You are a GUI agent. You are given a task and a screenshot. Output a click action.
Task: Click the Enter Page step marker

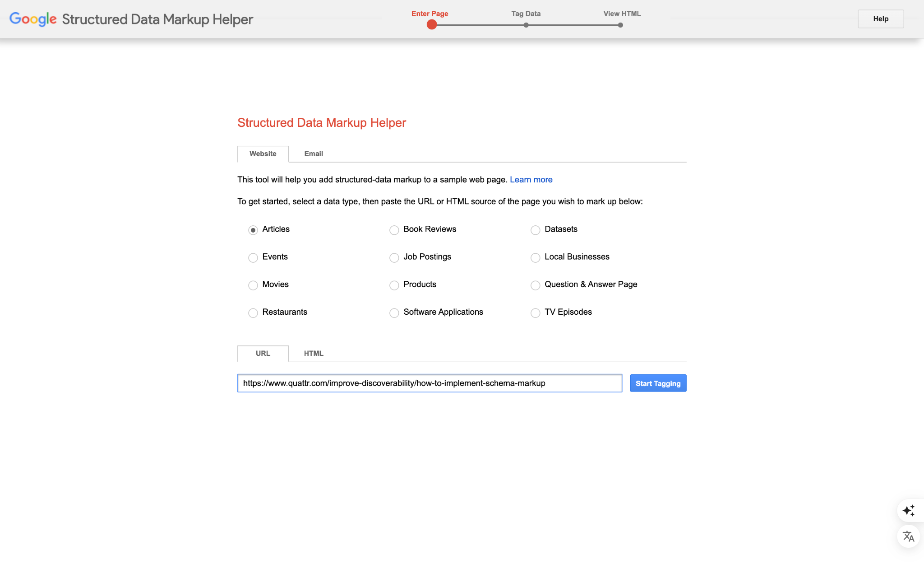coord(432,25)
